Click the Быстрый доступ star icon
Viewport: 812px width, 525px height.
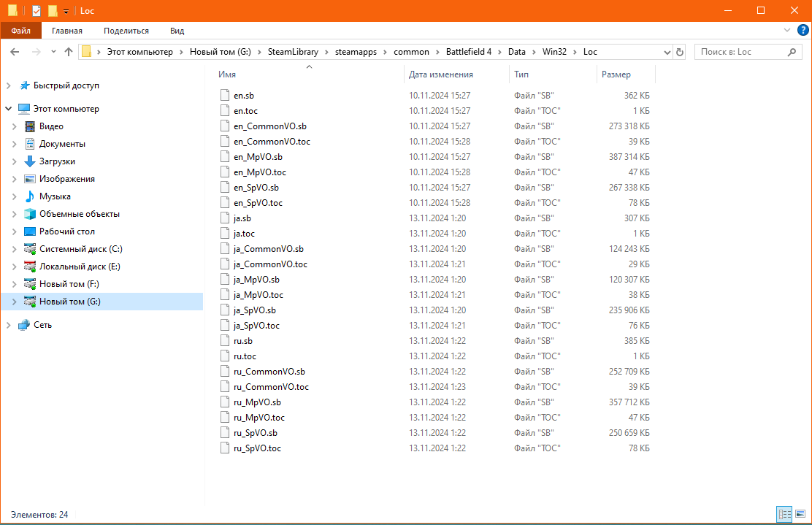(24, 85)
